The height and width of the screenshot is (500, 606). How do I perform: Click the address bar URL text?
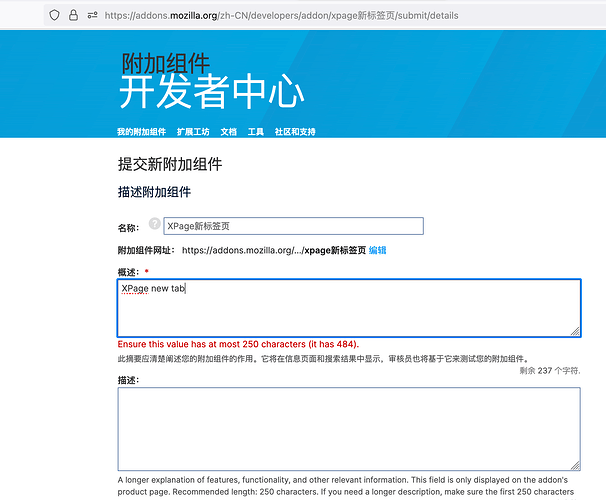tap(281, 15)
